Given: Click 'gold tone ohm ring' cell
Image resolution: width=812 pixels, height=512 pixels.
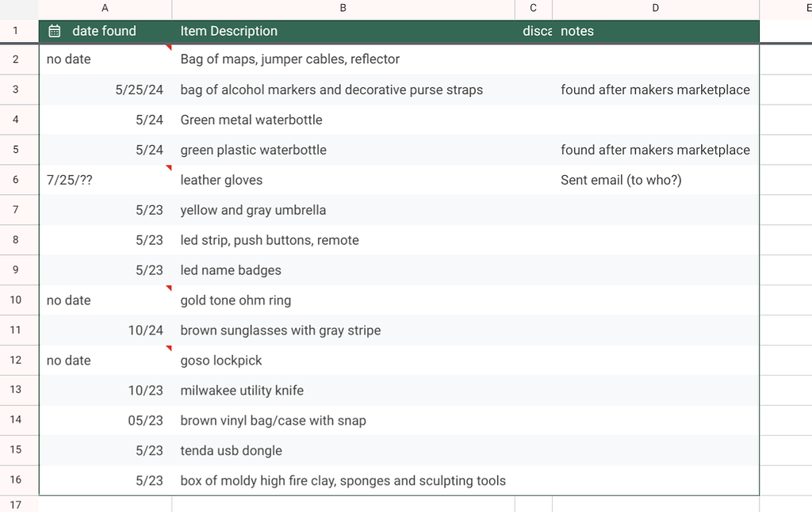Looking at the screenshot, I should point(236,300).
